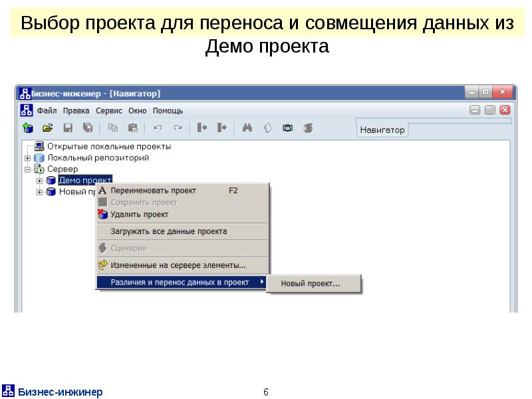Image resolution: width=532 pixels, height=399 pixels.
Task: Click the camera toolbar icon
Action: (288, 128)
